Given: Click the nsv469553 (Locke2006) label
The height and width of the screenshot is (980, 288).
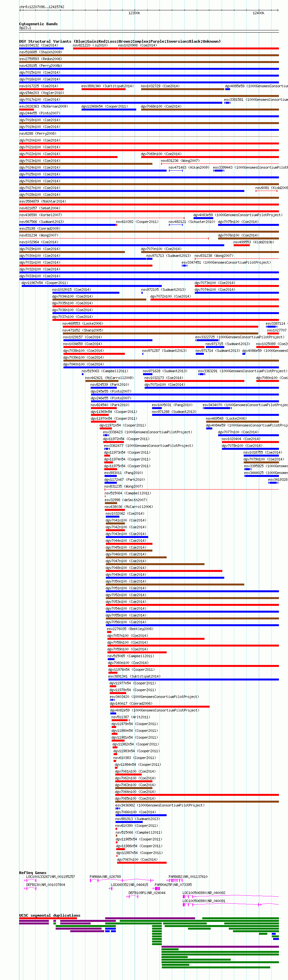Looking at the screenshot, I should [83, 324].
